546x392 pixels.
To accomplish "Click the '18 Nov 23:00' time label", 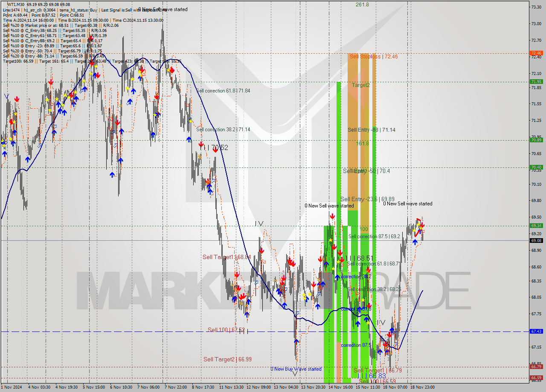I will pos(422,387).
